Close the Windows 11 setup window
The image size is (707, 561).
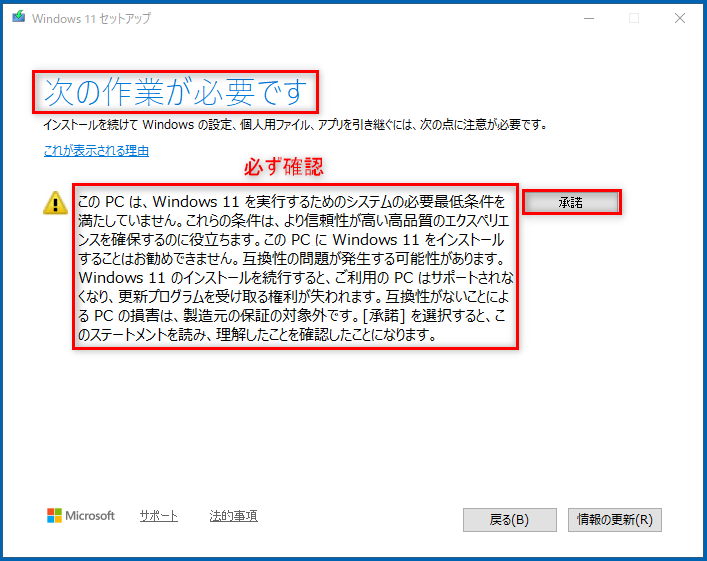(680, 18)
